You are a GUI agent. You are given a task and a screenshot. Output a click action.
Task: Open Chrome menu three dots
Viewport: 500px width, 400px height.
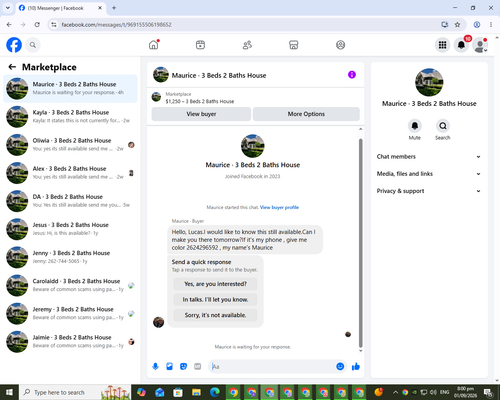491,25
